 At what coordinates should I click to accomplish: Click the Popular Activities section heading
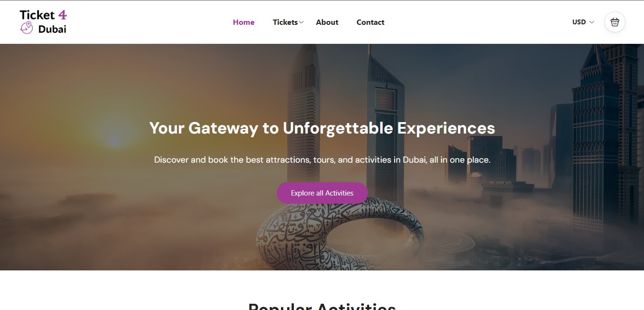point(322,306)
